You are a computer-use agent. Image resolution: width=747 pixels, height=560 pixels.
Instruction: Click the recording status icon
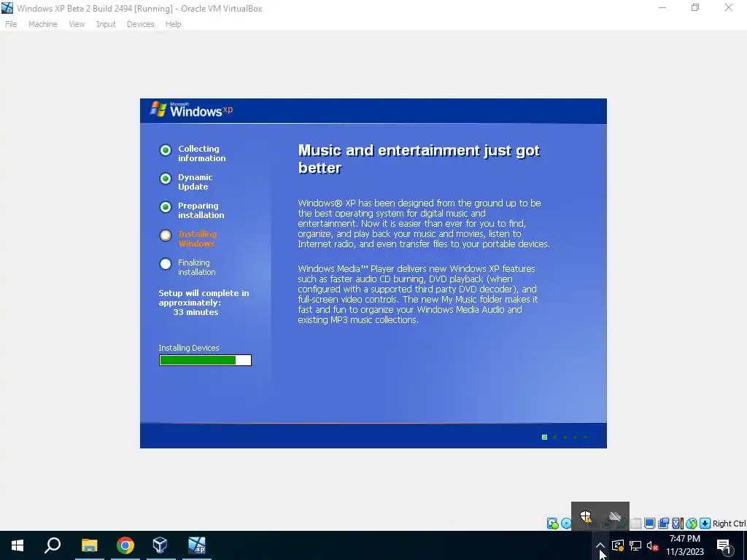click(663, 524)
